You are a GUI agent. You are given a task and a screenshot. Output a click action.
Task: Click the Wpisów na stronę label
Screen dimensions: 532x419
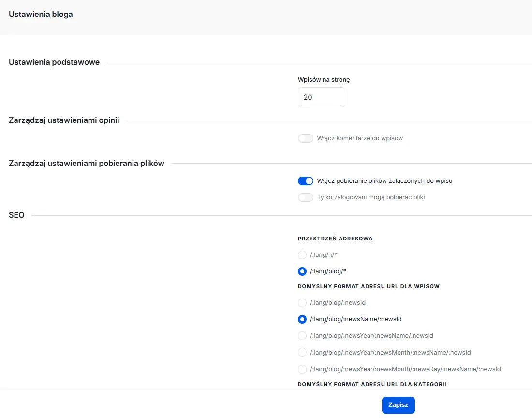[x=324, y=80]
